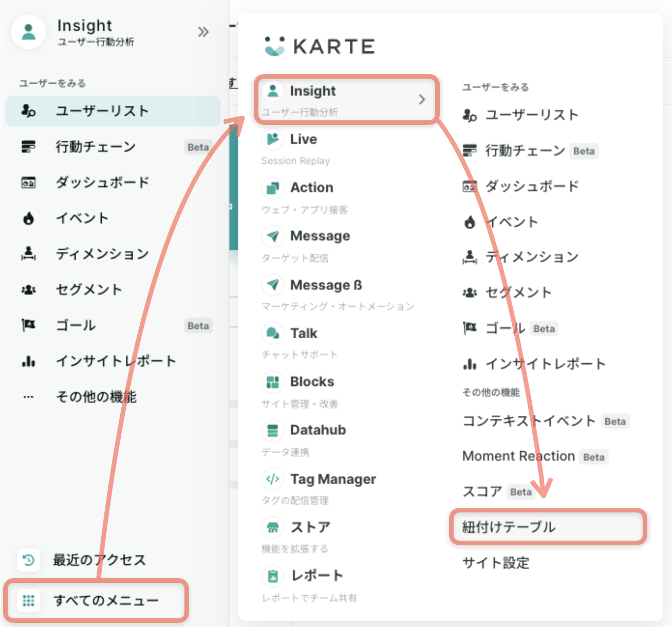Screen dimensions: 672x627
Task: Click Message paper-plane icon
Action: click(x=273, y=236)
